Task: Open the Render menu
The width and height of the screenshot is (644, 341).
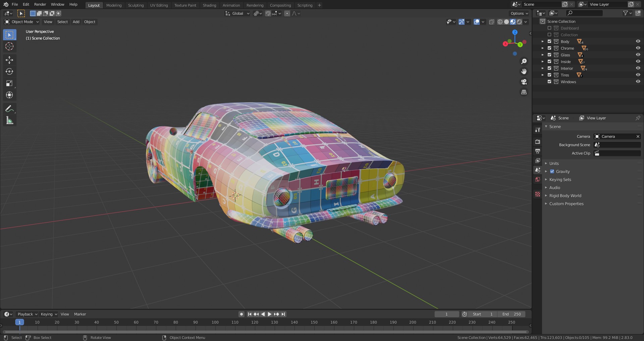Action: pos(40,4)
